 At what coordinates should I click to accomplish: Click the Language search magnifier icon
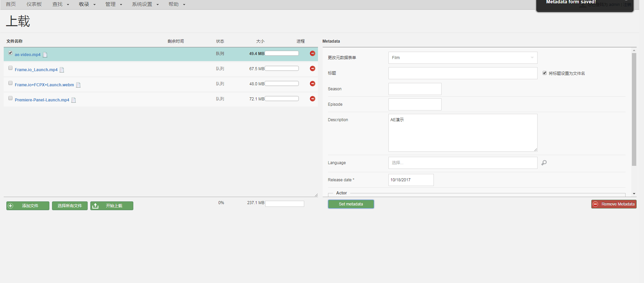coord(544,163)
